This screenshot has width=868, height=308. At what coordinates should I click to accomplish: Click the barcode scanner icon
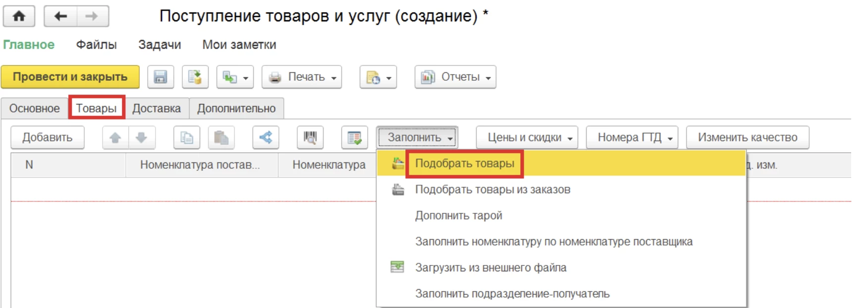pos(310,138)
